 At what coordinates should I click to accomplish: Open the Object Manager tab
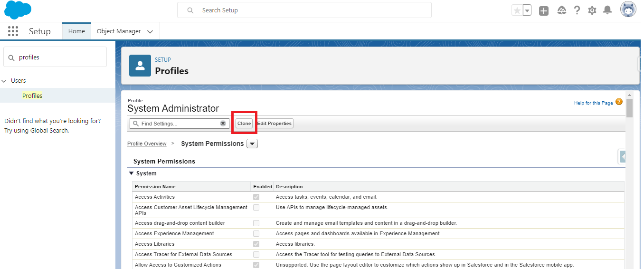[119, 31]
